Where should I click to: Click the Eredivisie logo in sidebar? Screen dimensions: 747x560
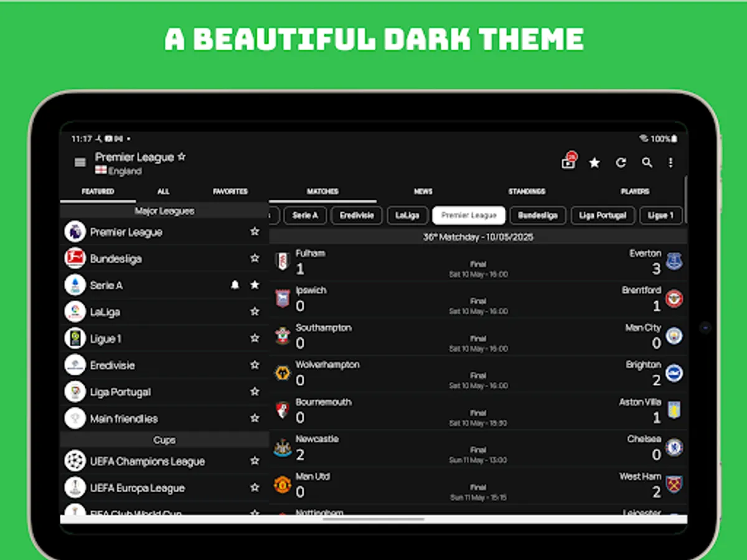click(x=75, y=365)
